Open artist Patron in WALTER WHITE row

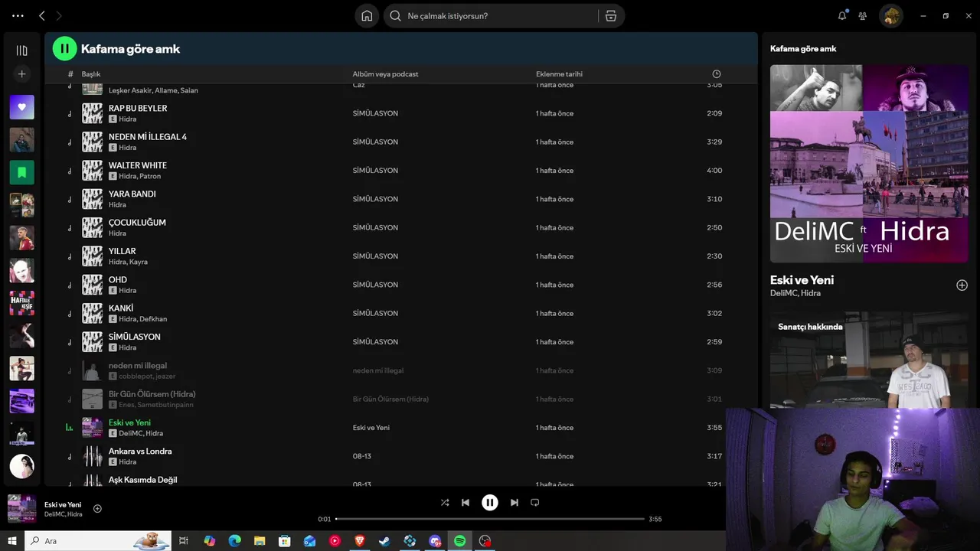(x=150, y=176)
